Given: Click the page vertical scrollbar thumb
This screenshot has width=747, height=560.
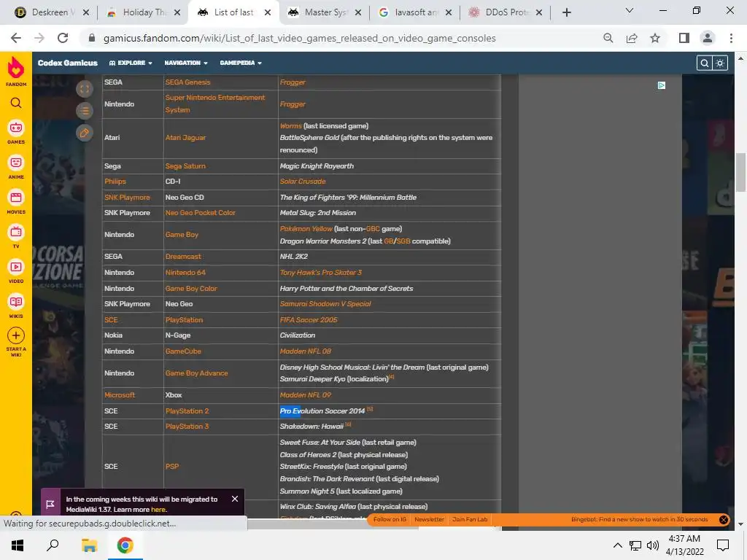Looking at the screenshot, I should tap(740, 171).
